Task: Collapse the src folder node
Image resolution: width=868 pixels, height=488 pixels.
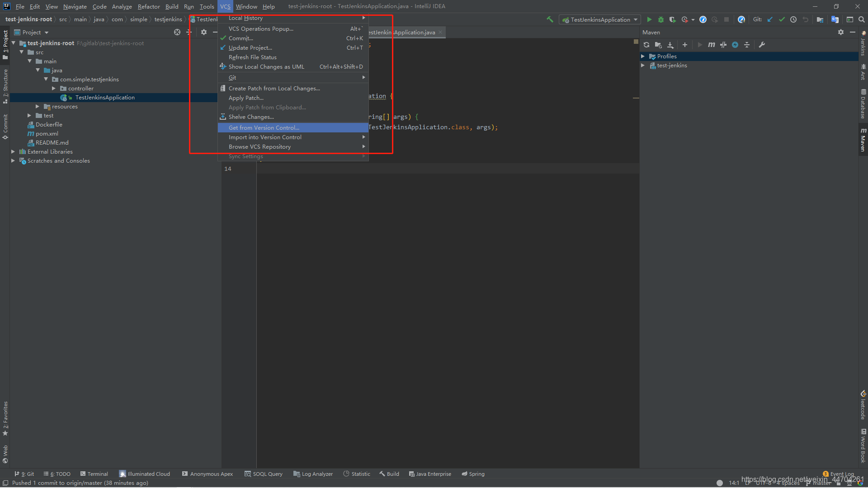Action: (21, 52)
